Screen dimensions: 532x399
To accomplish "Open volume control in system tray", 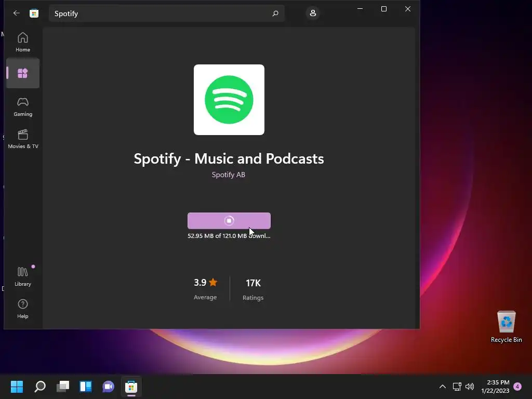I will point(470,387).
